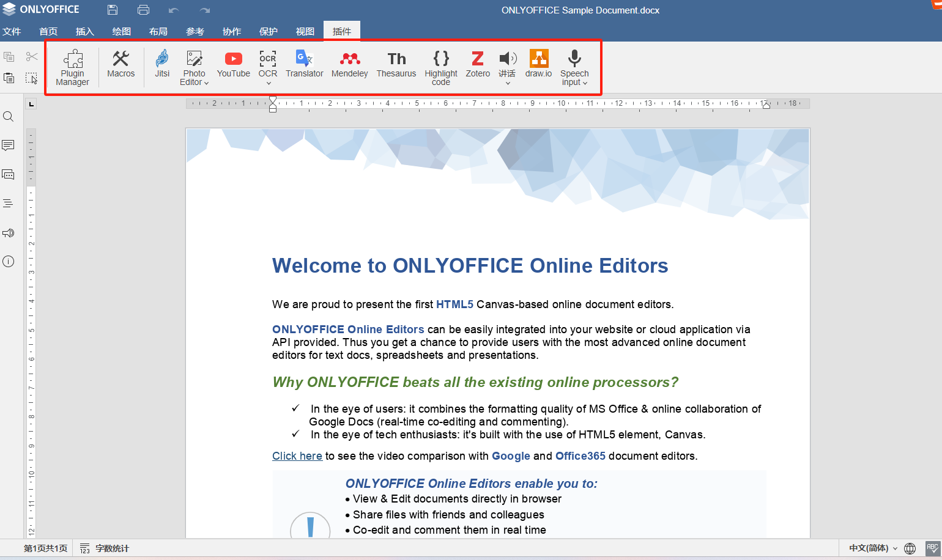Switch to the 视图 tab
The height and width of the screenshot is (560, 942).
305,31
